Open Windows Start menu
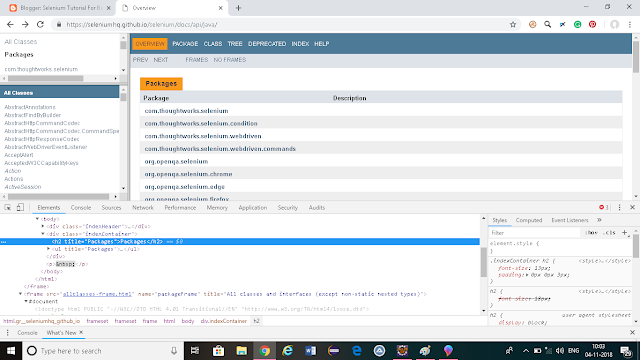 [x=11, y=351]
